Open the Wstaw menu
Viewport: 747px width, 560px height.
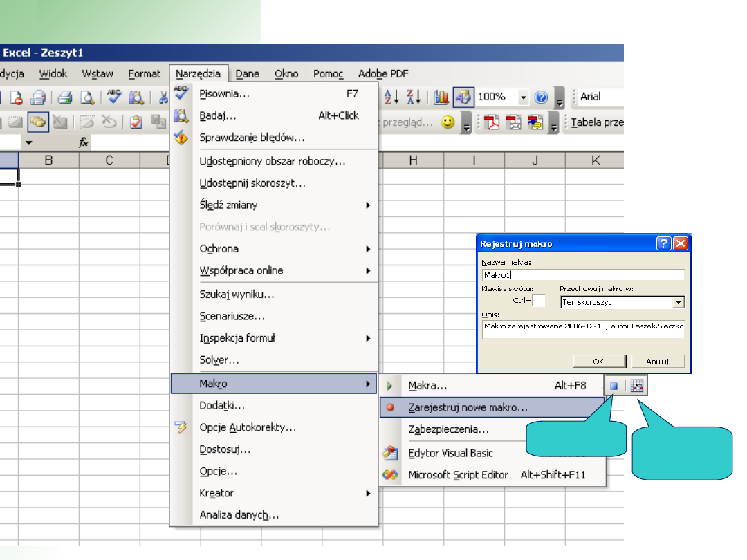pos(98,74)
